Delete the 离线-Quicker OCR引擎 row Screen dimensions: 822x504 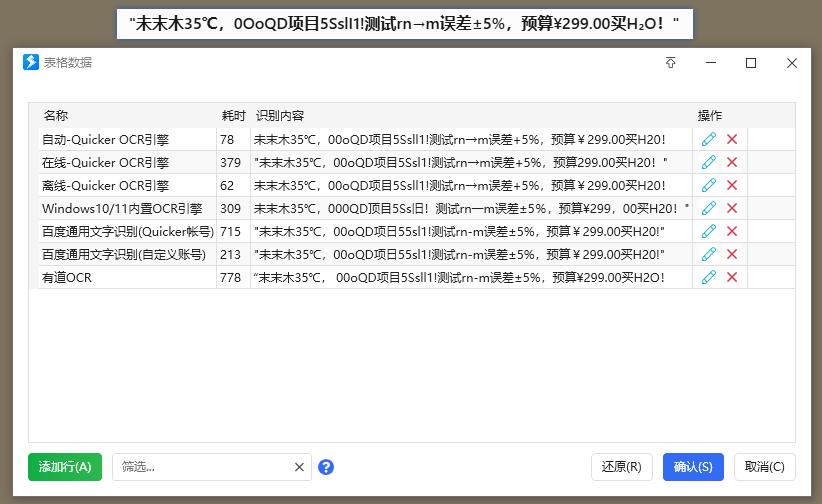coord(732,185)
